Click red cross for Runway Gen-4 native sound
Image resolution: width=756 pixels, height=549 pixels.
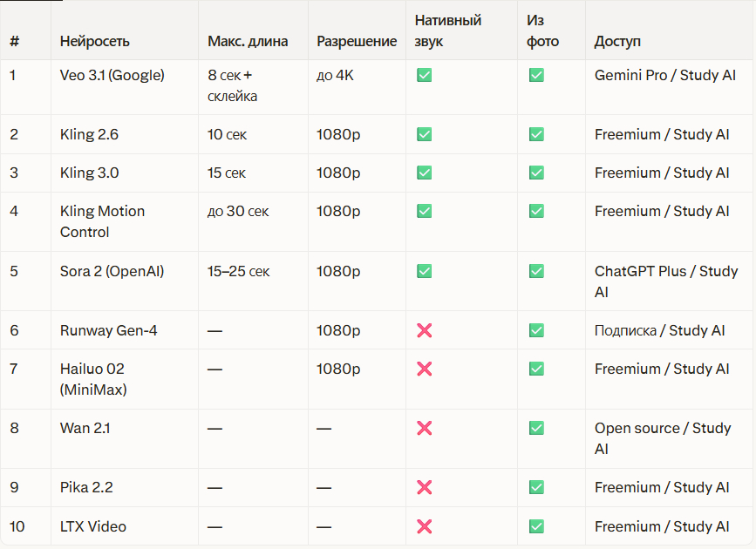click(x=425, y=330)
